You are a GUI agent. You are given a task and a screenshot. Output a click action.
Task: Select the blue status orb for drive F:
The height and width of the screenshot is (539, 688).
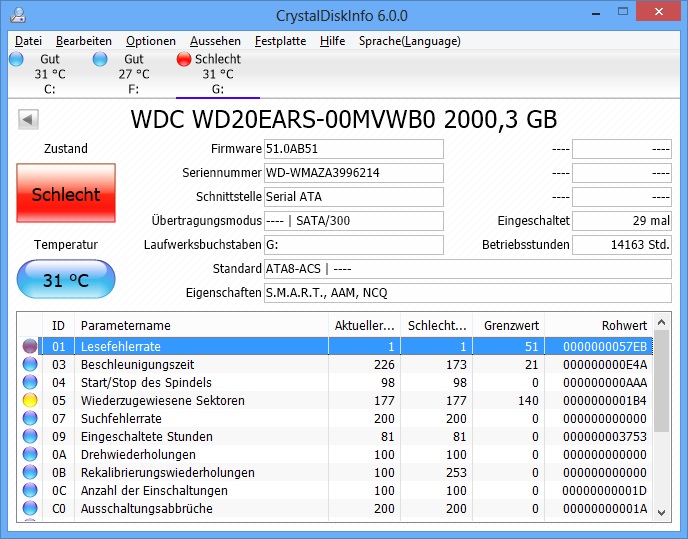(x=100, y=59)
